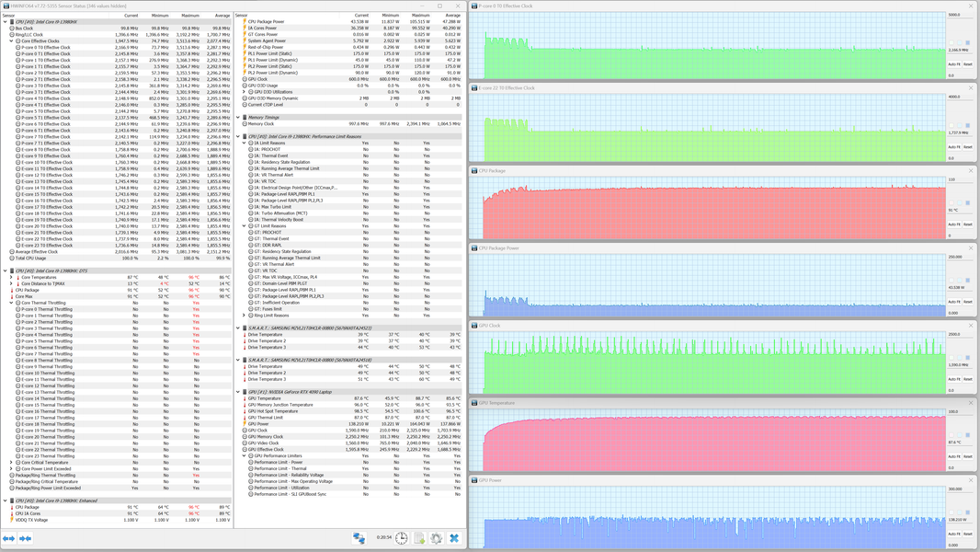
Task: Click thermometer icon next to Core Max
Action: [12, 296]
